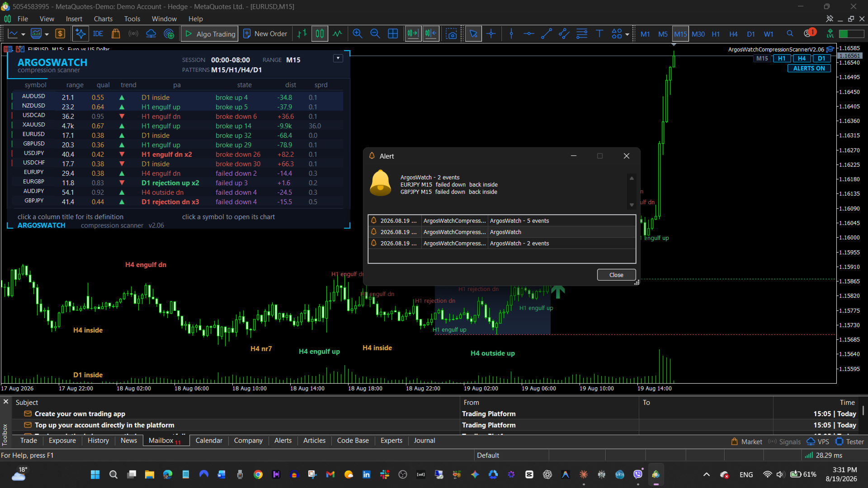Viewport: 868px width, 488px height.
Task: Open the new chart dropdown arrow
Action: point(23,34)
